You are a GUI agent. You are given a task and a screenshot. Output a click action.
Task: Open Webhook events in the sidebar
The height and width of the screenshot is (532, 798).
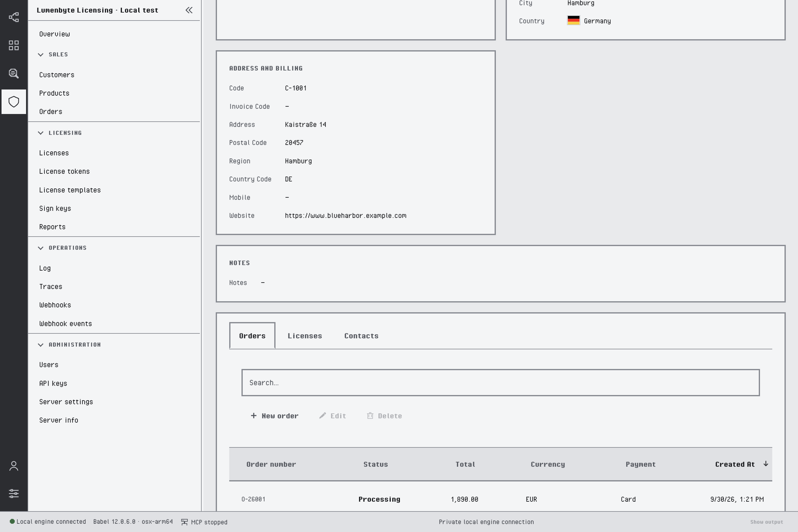point(66,324)
